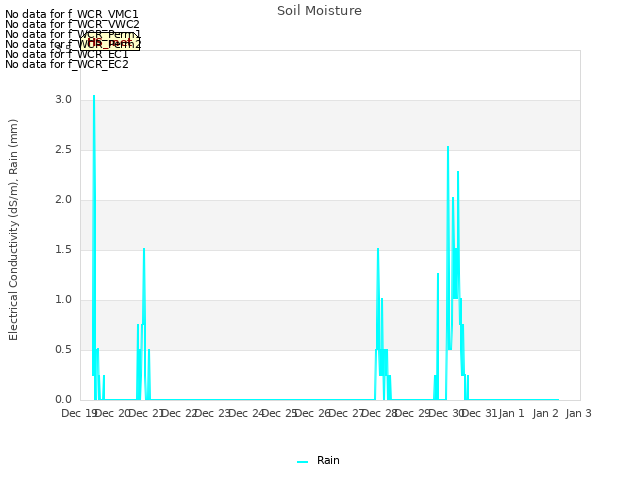
Task: Click the Jan 2 x-axis label
Action: 545,413
